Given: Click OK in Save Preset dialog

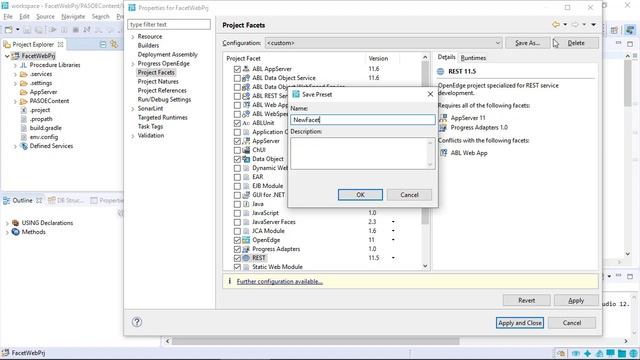Looking at the screenshot, I should (x=360, y=195).
